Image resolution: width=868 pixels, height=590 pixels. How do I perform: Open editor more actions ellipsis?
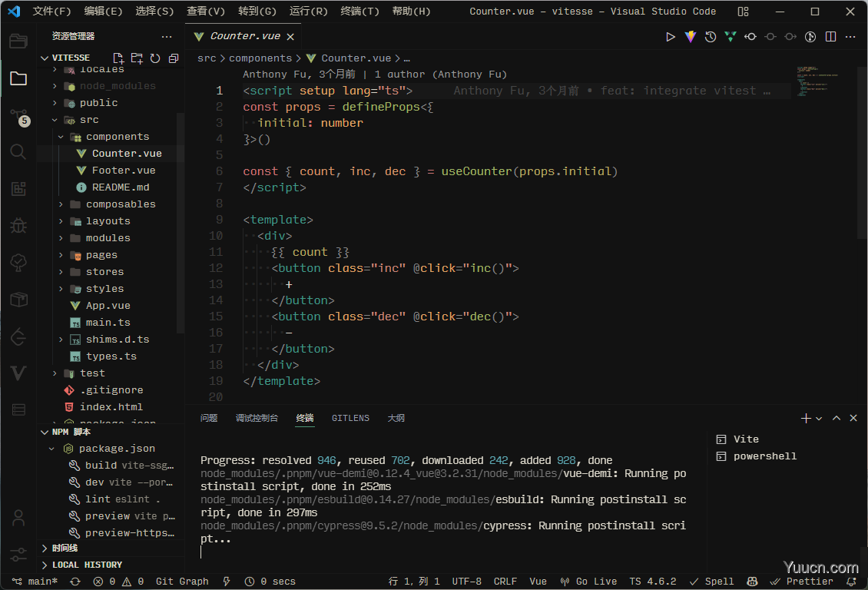click(851, 37)
